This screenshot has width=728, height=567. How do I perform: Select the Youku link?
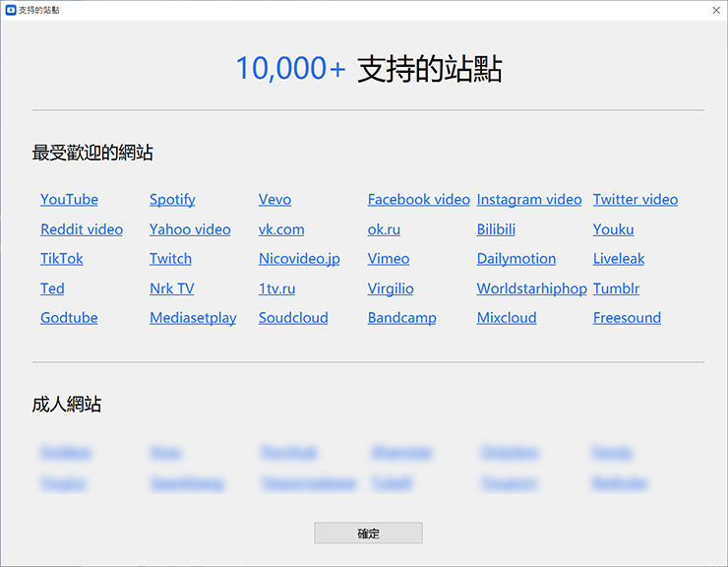click(613, 229)
